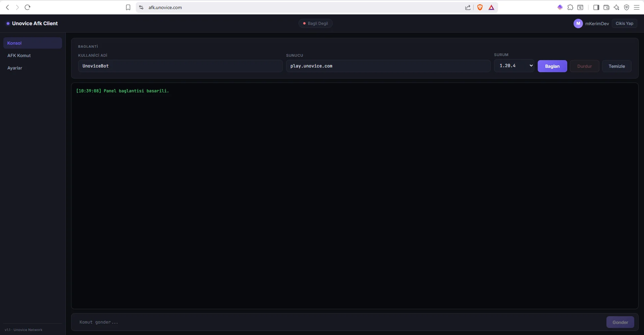The width and height of the screenshot is (644, 335).
Task: Click the Gonder send button
Action: 620,322
